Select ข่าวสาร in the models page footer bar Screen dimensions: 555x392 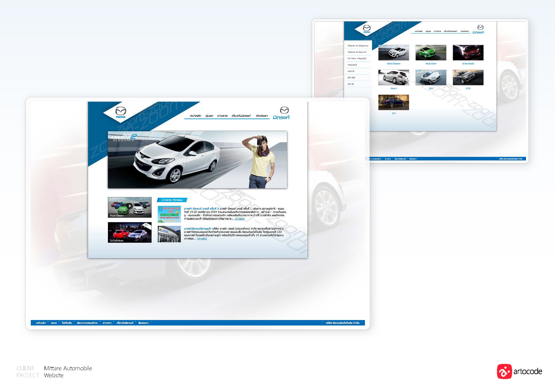388,159
